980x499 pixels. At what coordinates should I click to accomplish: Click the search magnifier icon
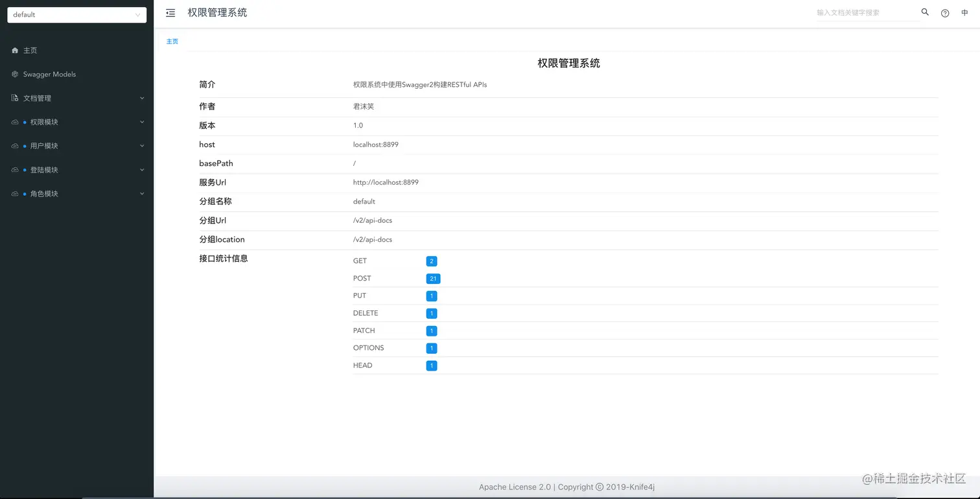925,12
